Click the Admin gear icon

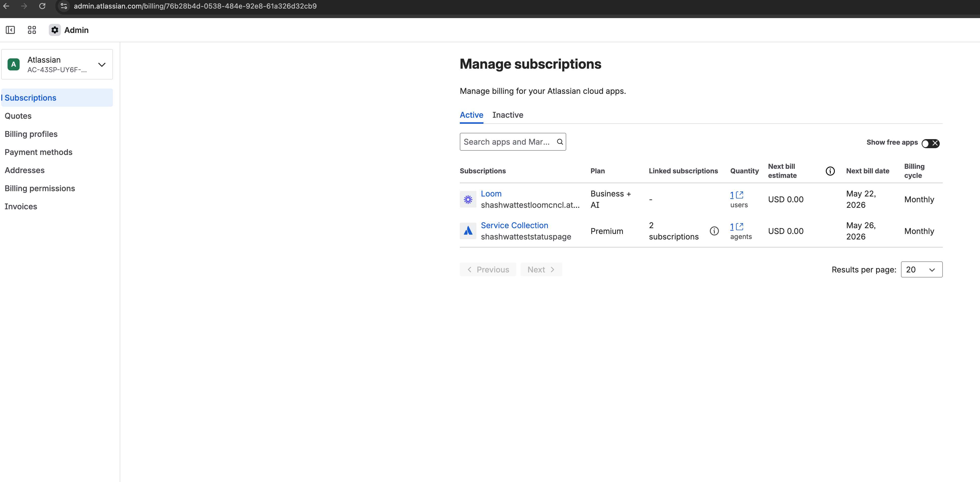[55, 30]
